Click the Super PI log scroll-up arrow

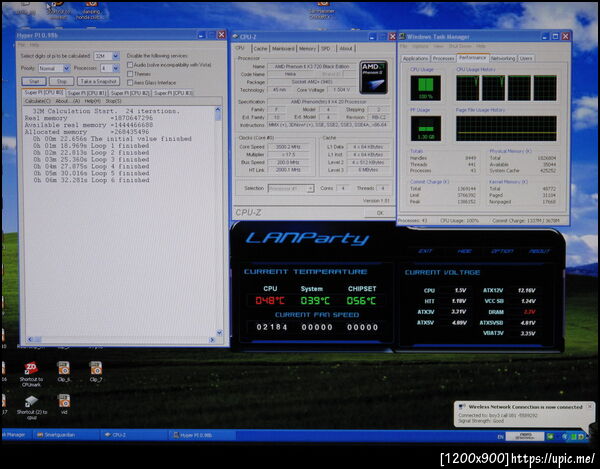click(218, 109)
